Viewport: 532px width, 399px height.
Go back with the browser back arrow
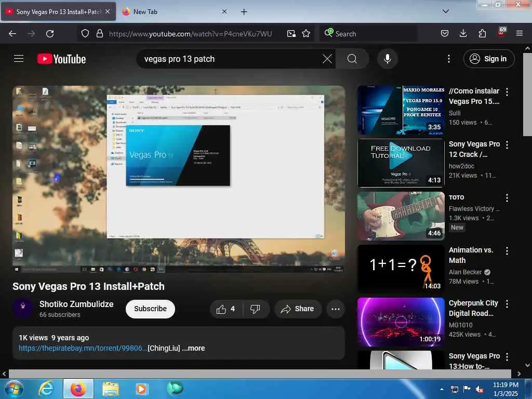[x=12, y=34]
